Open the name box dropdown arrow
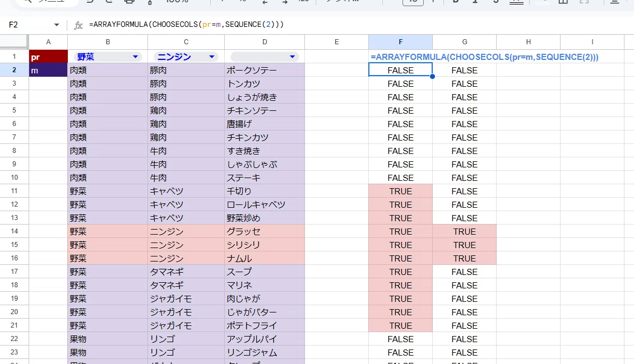The width and height of the screenshot is (634, 364). pyautogui.click(x=57, y=25)
